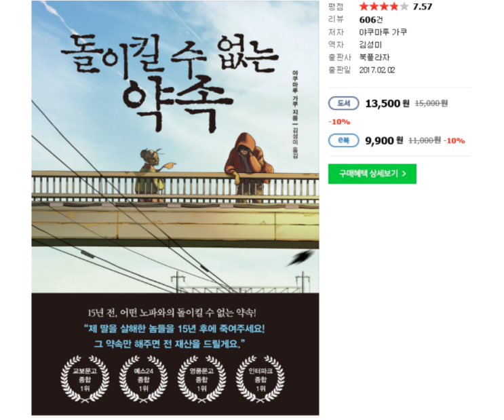The image size is (504, 420).
Task: Click the arrow on 구매혜택 상세보기 button
Action: click(404, 174)
